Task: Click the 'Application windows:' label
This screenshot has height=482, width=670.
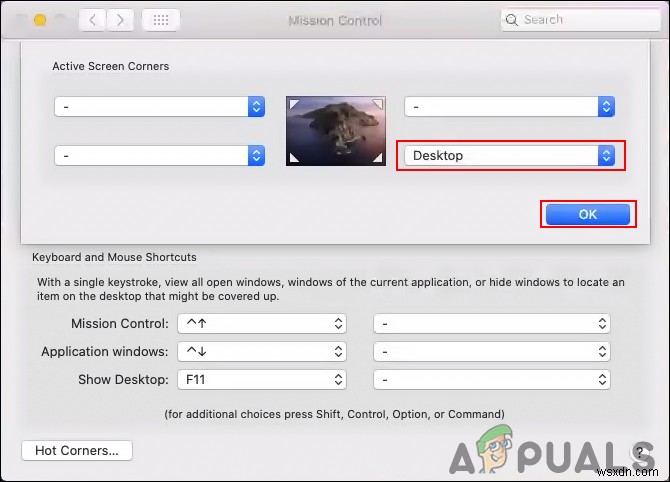Action: [105, 352]
